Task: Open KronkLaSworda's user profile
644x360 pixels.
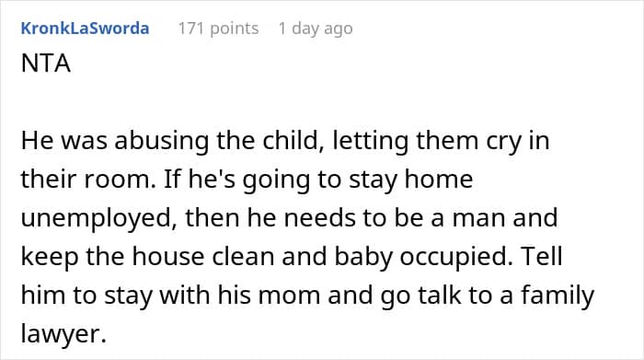Action: coord(85,29)
